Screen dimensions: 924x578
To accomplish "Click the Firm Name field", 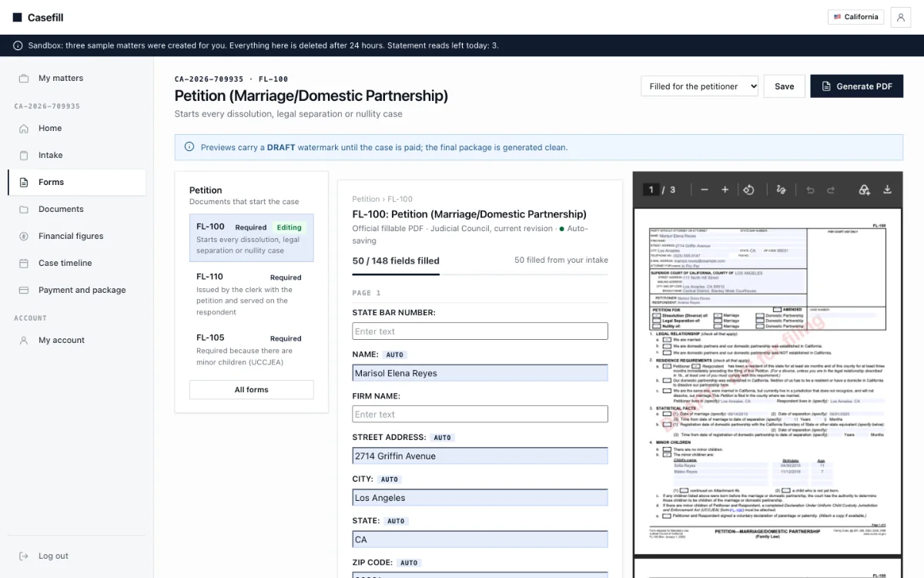I will [x=480, y=415].
